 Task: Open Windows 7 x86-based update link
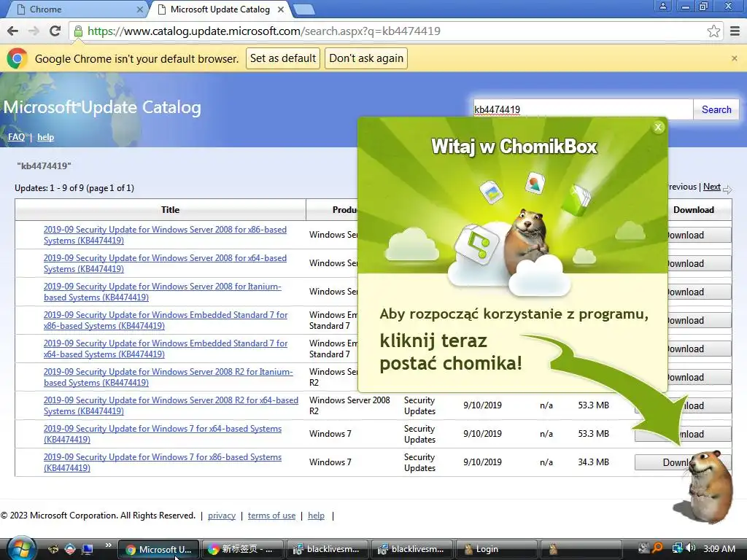point(163,462)
